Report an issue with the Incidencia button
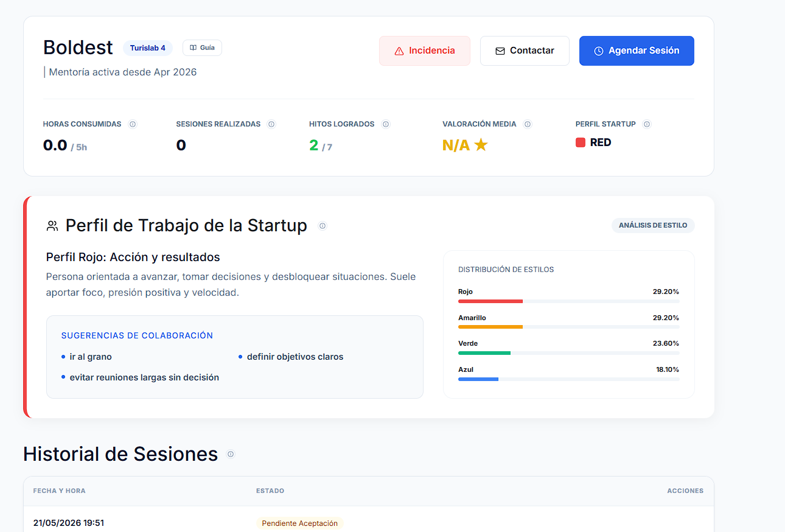 coord(425,51)
